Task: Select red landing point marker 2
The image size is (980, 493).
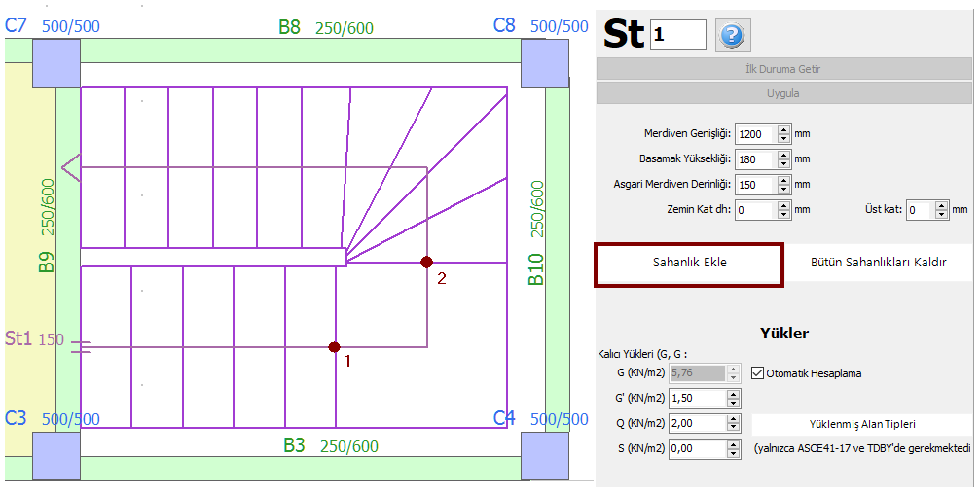Action: (425, 262)
